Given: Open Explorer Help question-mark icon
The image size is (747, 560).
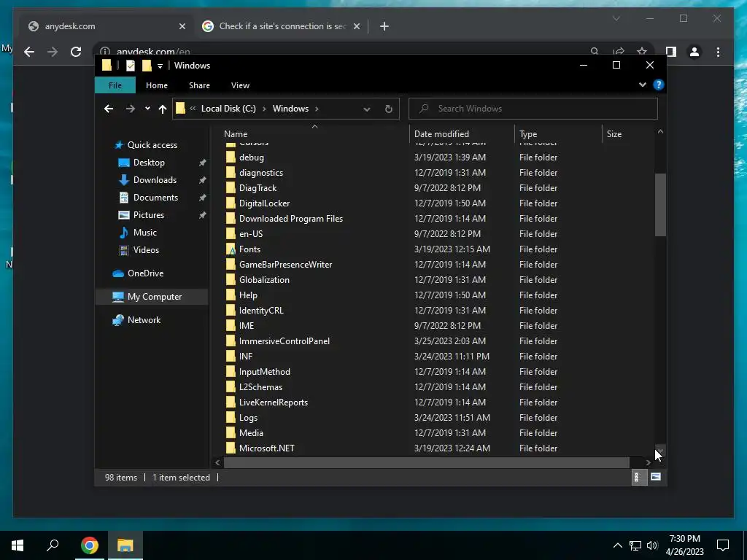Looking at the screenshot, I should (659, 85).
